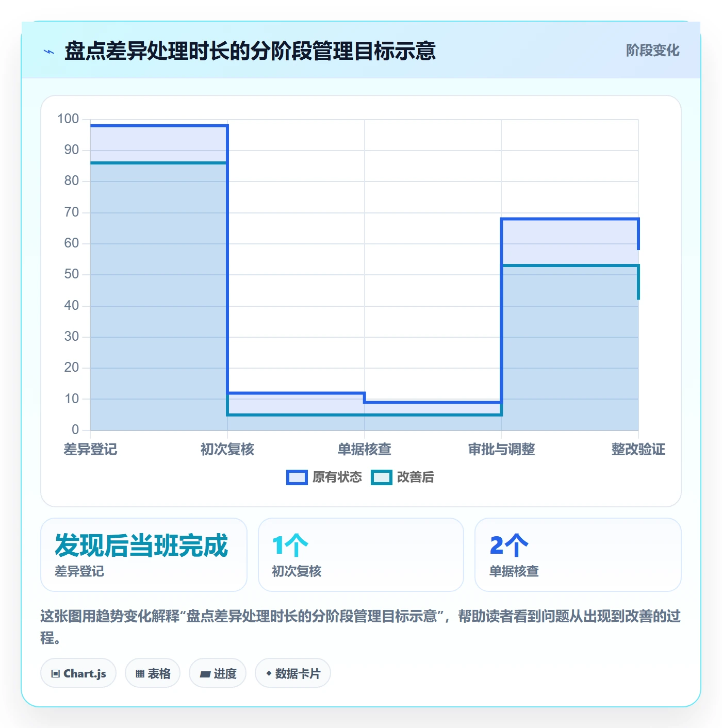
Task: Click the 审批与调整 x-axis label
Action: point(501,450)
